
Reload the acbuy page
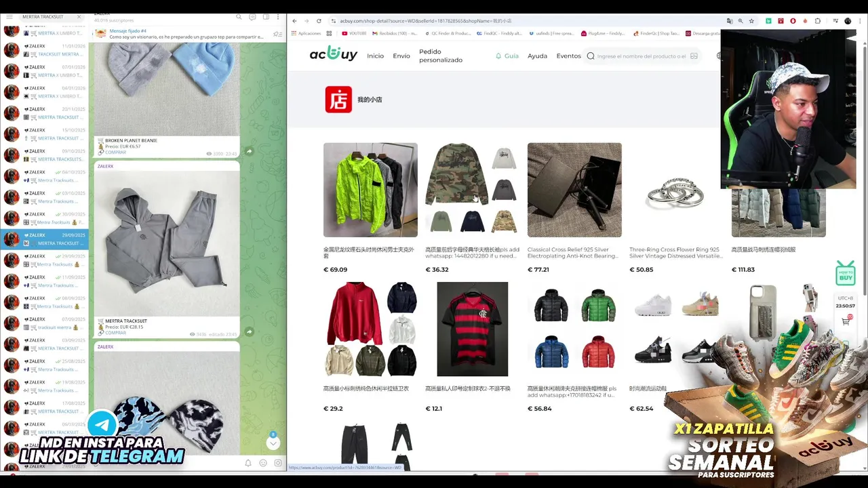[x=319, y=21]
